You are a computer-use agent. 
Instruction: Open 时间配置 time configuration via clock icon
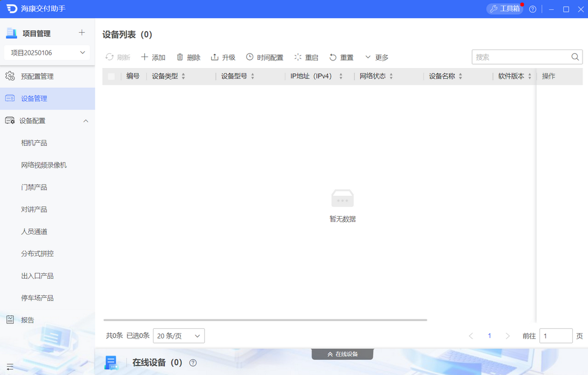(x=250, y=57)
